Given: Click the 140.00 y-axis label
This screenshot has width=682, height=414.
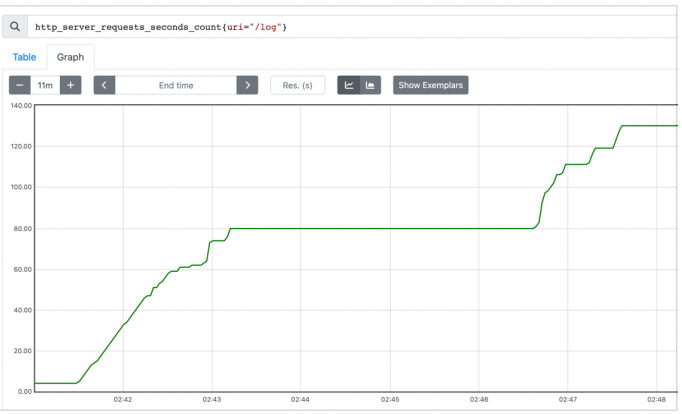Looking at the screenshot, I should click(x=21, y=105).
